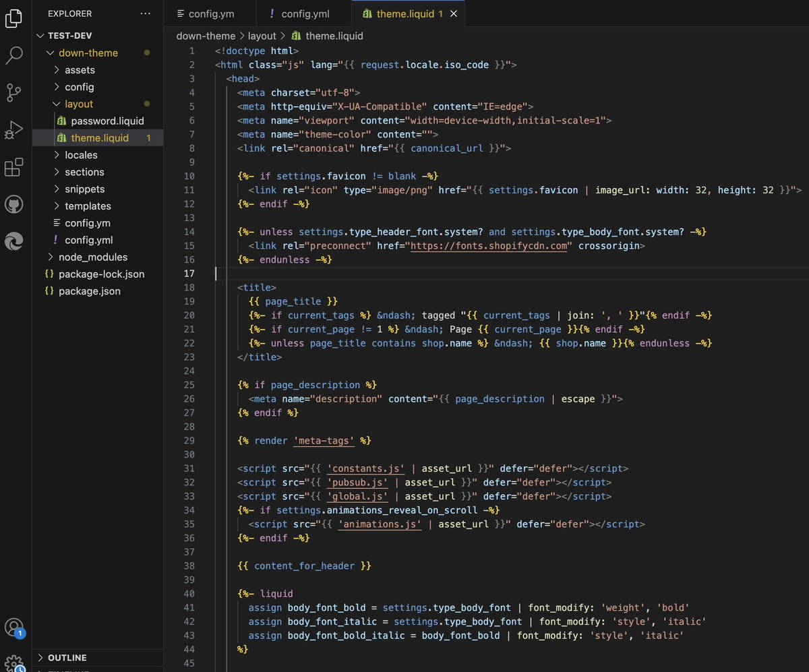
Task: Expand the templates folder
Action: (x=57, y=206)
